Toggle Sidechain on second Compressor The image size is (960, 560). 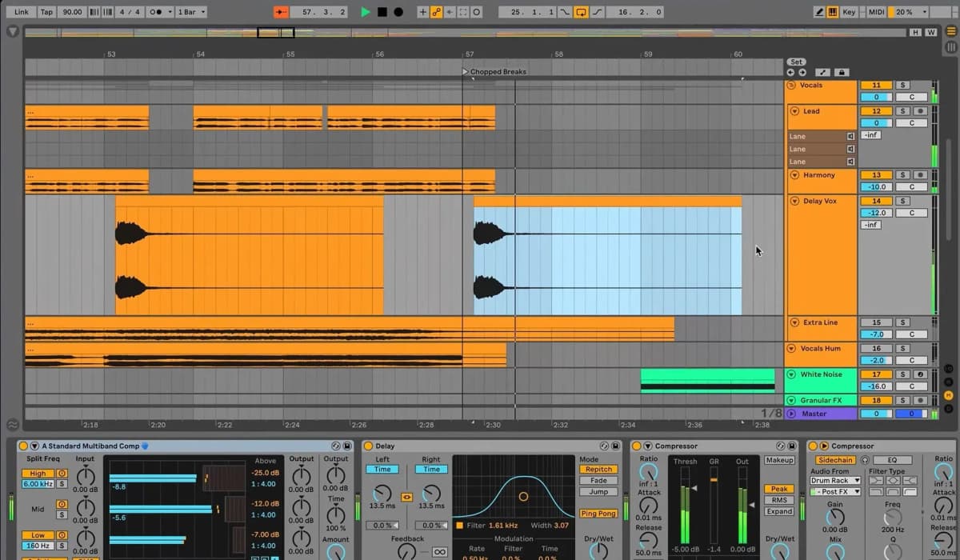point(834,460)
